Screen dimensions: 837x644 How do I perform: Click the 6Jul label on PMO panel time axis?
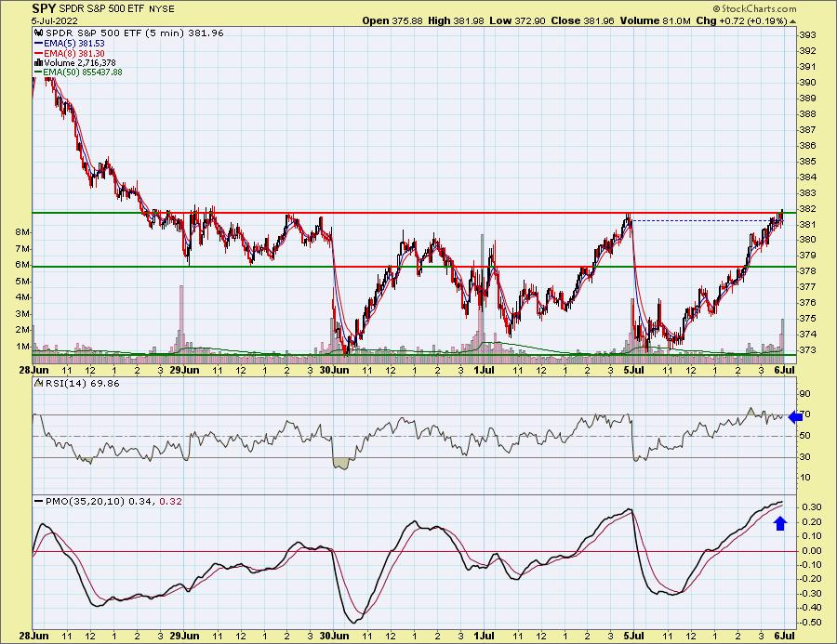pyautogui.click(x=785, y=636)
